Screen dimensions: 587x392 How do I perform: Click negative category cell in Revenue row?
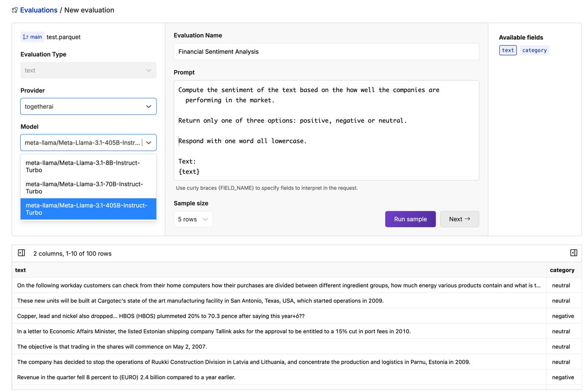tap(564, 377)
